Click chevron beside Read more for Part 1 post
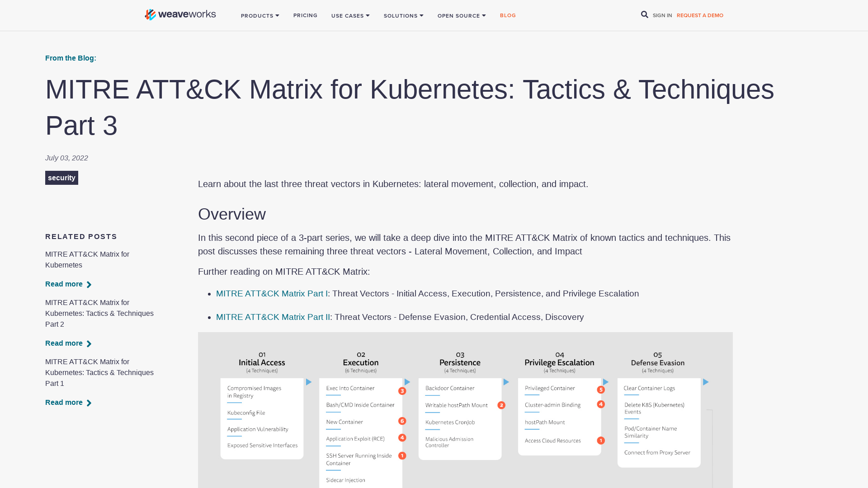 tap(89, 403)
